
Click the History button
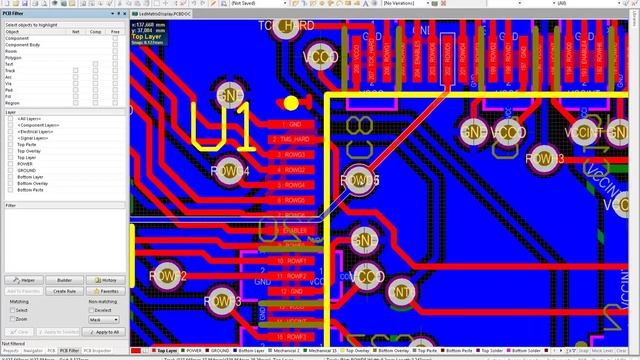click(106, 280)
